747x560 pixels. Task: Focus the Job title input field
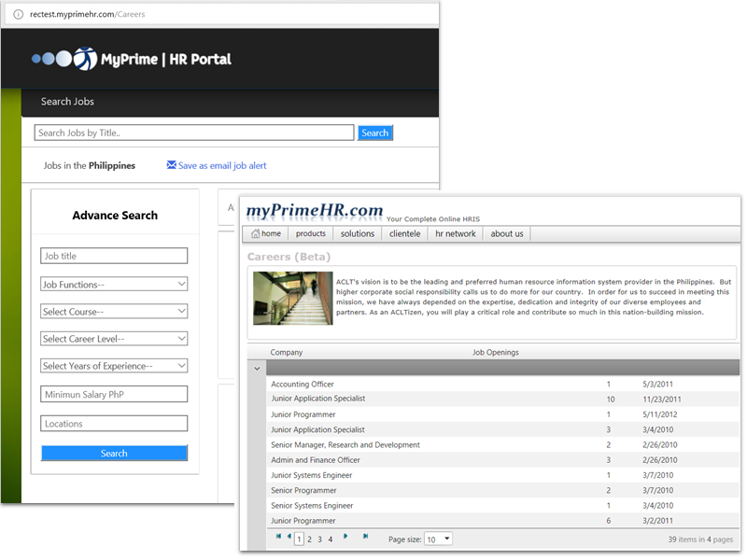coord(114,256)
